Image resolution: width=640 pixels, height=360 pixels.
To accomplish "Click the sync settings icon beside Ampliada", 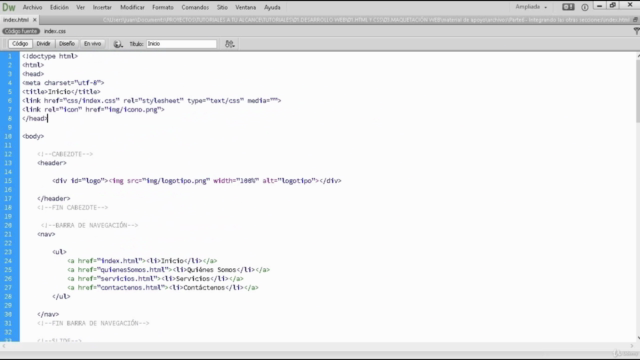I will [x=568, y=7].
